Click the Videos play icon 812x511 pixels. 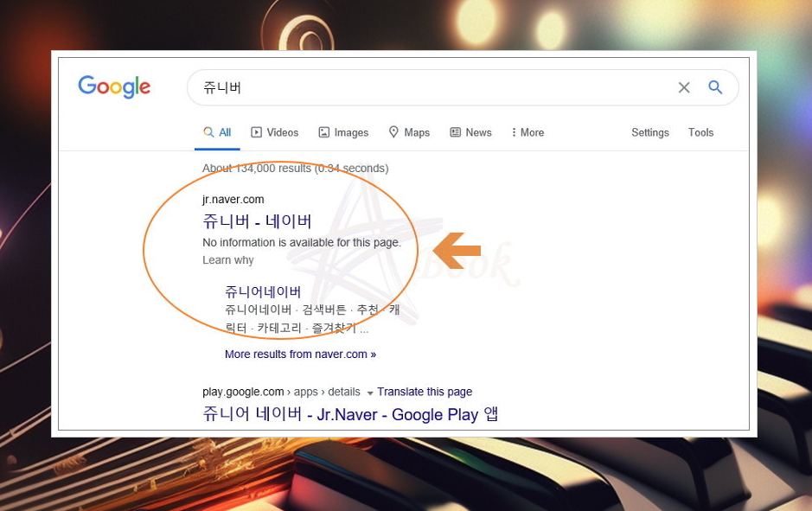[256, 132]
